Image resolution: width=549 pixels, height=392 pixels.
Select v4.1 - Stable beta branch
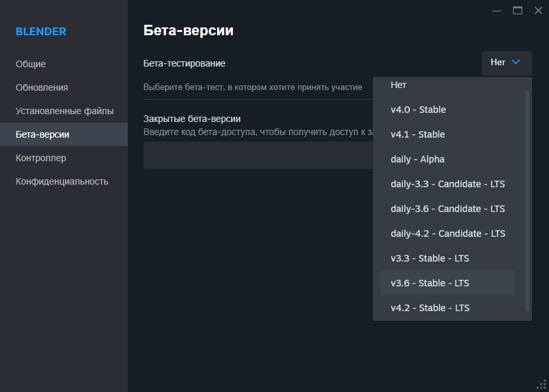(x=418, y=134)
